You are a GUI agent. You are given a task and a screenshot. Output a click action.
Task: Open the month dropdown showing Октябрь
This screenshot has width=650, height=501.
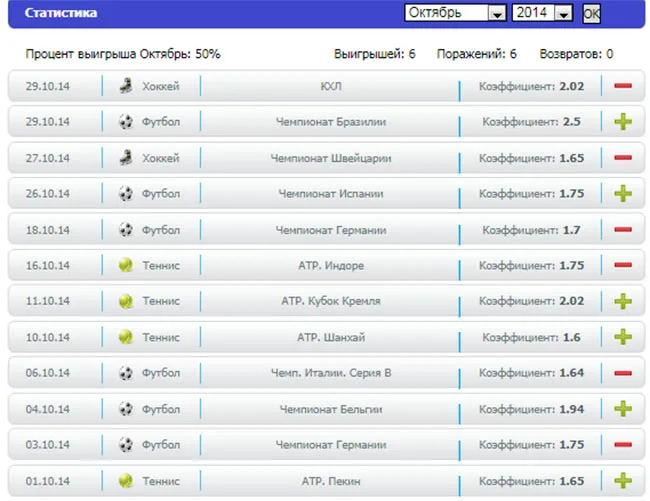(x=455, y=13)
